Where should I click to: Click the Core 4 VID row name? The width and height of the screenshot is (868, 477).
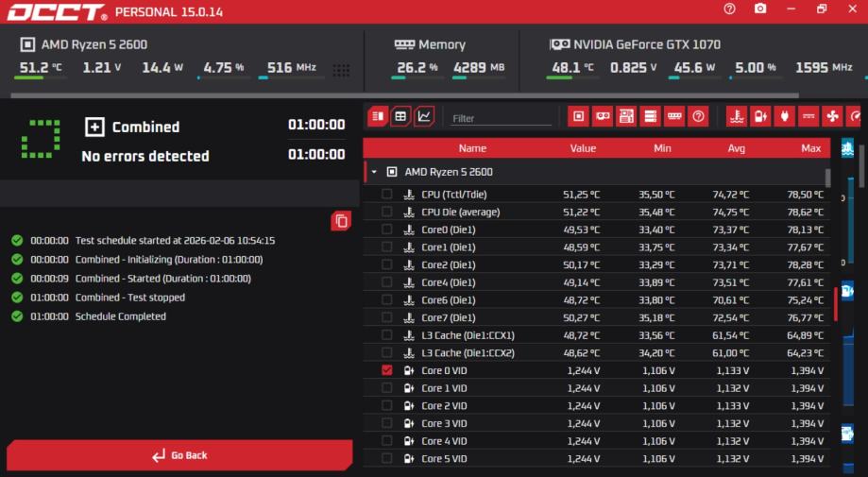click(x=444, y=441)
